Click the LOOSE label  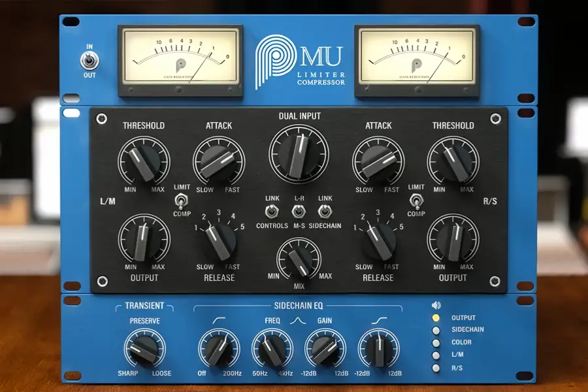[x=161, y=373]
